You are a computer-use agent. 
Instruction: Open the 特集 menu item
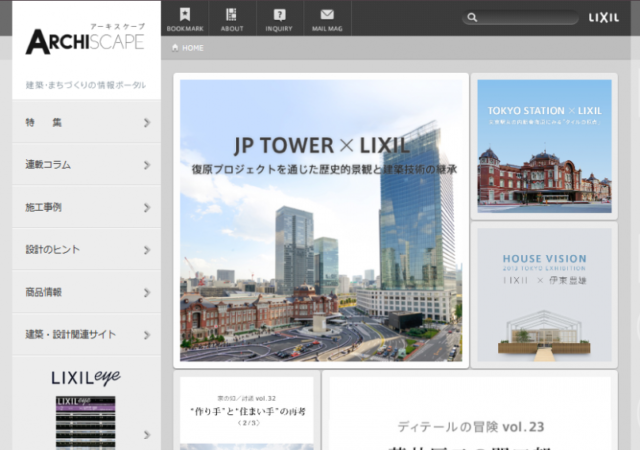87,123
